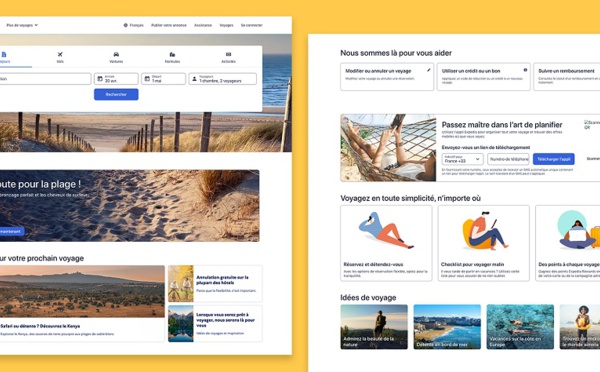
Task: Click the Numéro de téléphone input
Action: 508,159
